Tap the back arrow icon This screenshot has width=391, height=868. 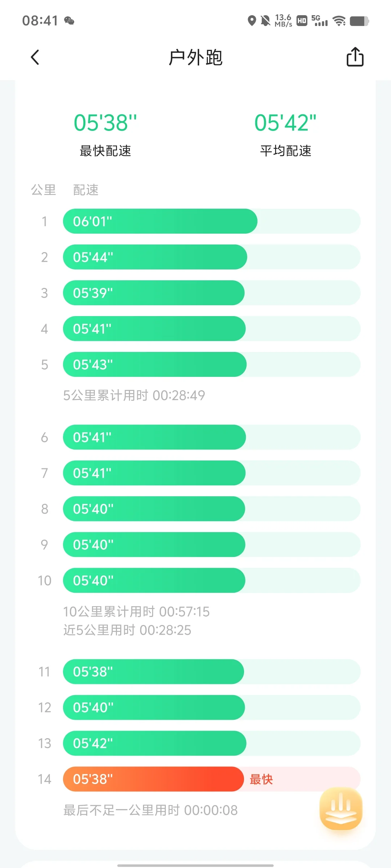click(35, 57)
